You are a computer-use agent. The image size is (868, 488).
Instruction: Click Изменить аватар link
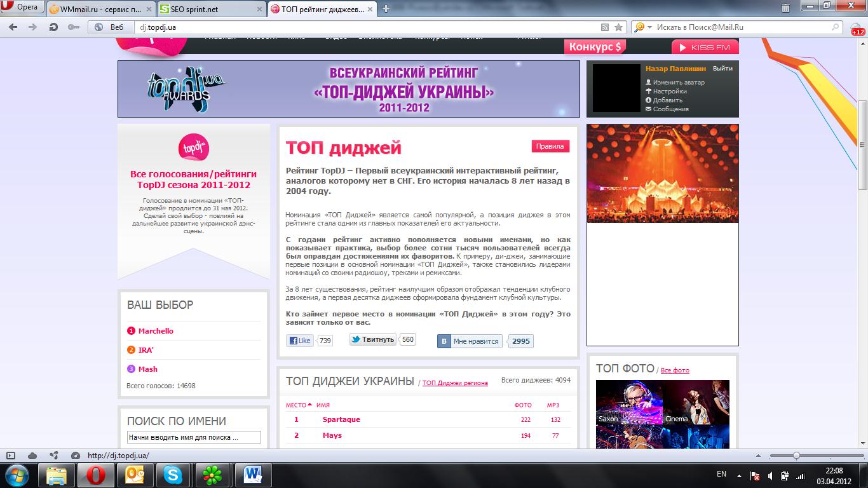tap(678, 83)
